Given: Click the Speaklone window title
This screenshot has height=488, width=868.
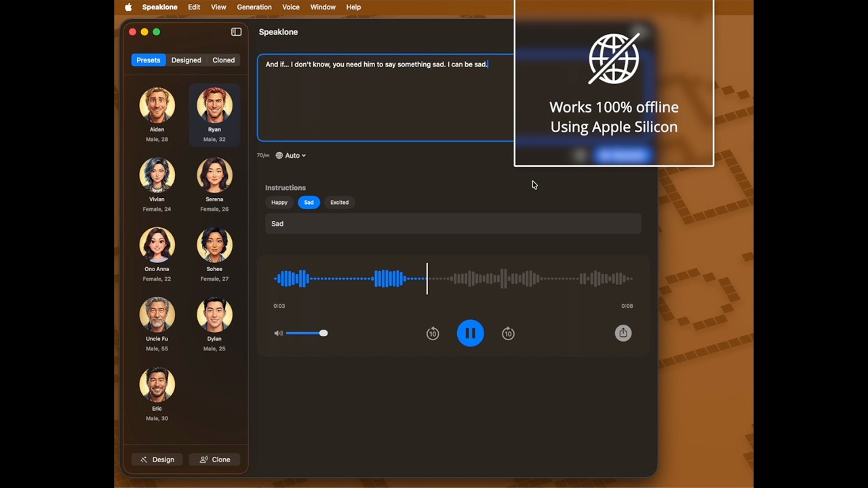Looking at the screenshot, I should coord(278,32).
